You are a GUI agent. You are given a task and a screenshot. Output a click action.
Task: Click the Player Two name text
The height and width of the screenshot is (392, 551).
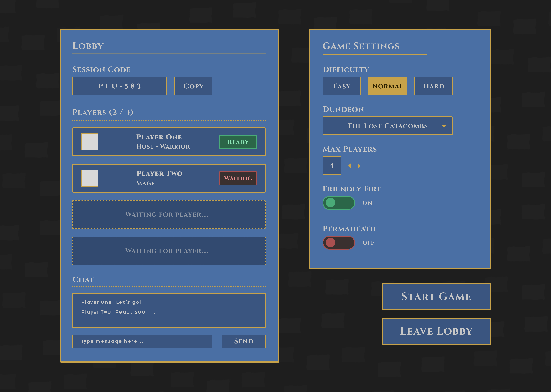pos(159,173)
